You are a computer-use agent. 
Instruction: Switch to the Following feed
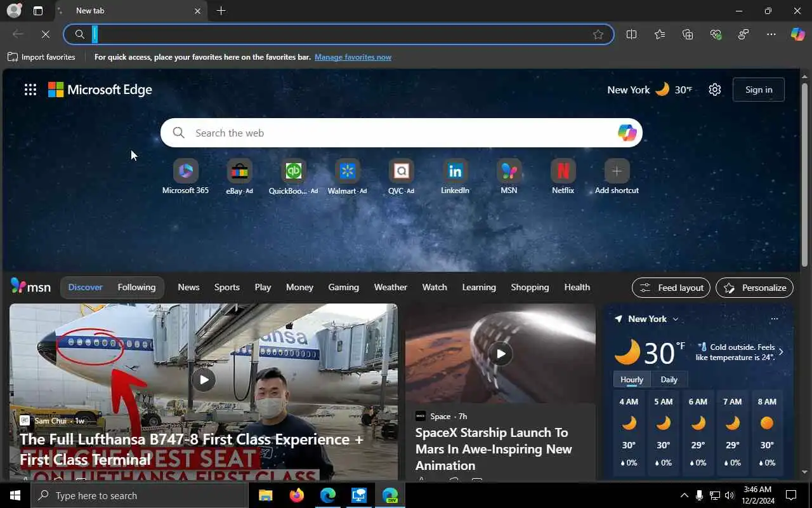(x=136, y=287)
